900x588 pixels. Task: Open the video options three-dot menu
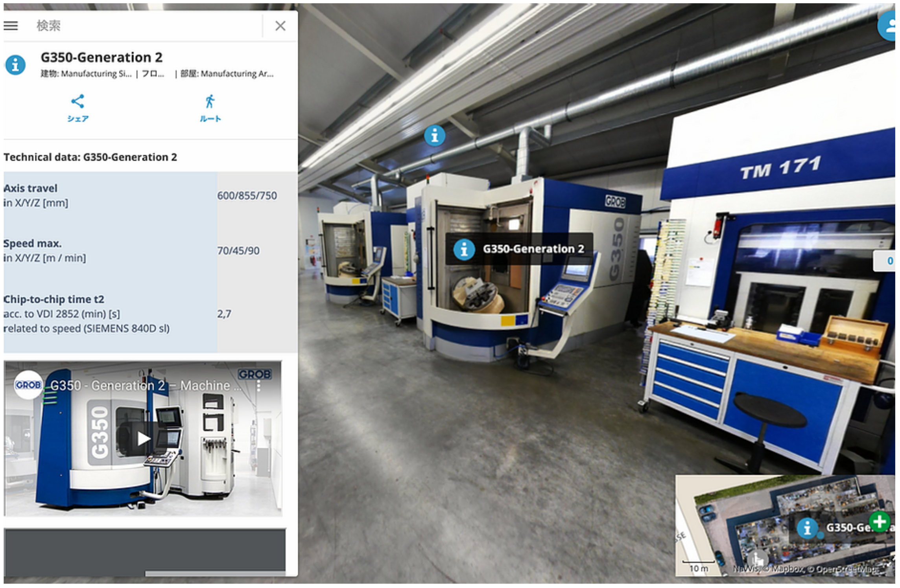[x=258, y=386]
